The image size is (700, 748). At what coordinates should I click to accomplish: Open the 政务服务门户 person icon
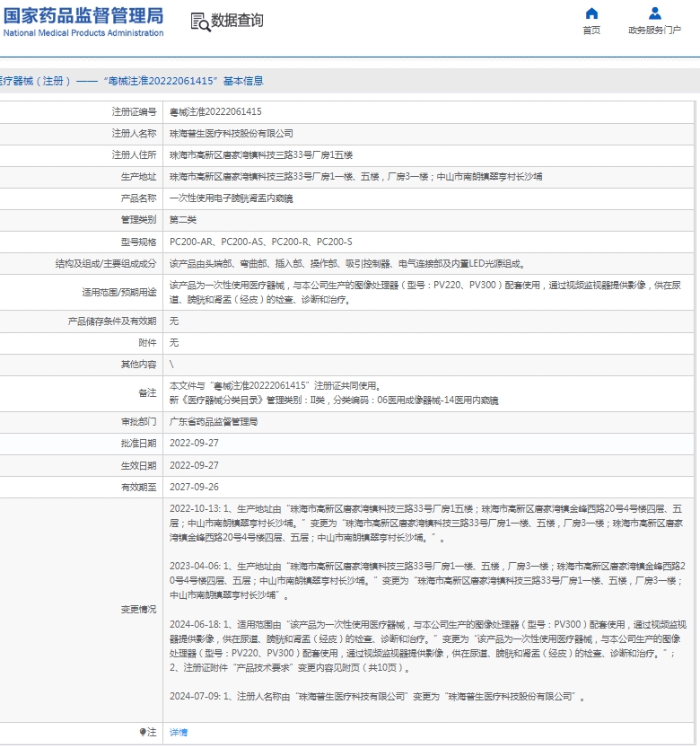(655, 13)
